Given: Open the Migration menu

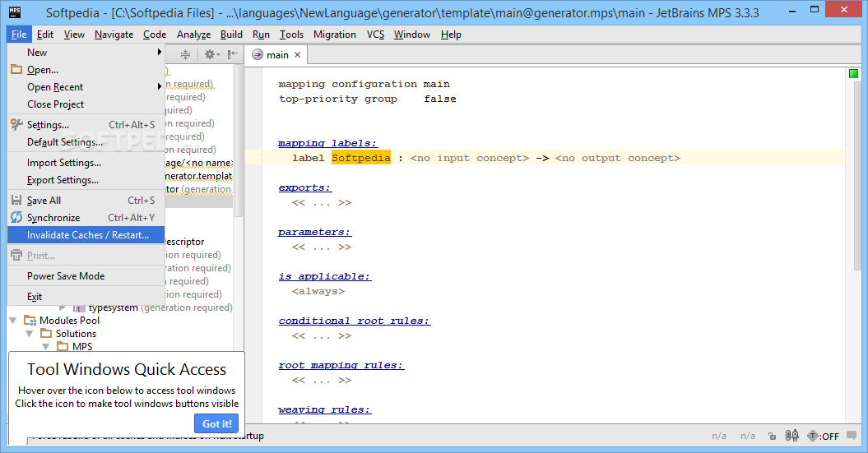Looking at the screenshot, I should [x=335, y=35].
